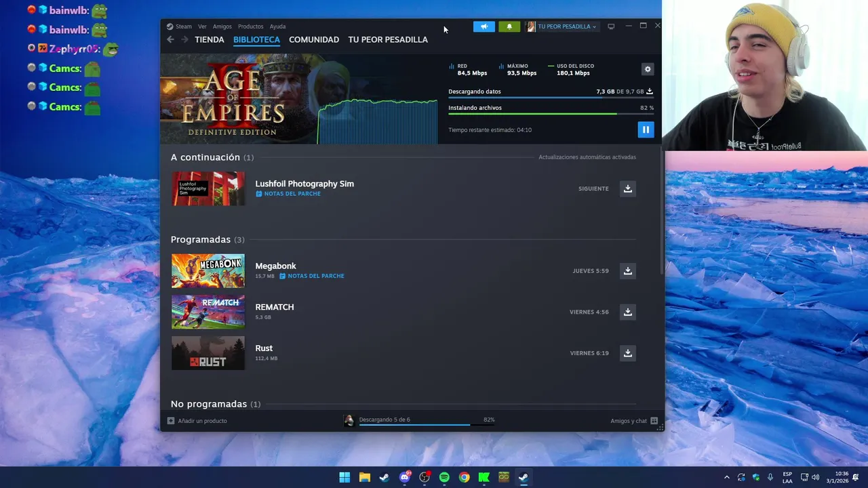Open the Ayuda menu

pos(277,26)
